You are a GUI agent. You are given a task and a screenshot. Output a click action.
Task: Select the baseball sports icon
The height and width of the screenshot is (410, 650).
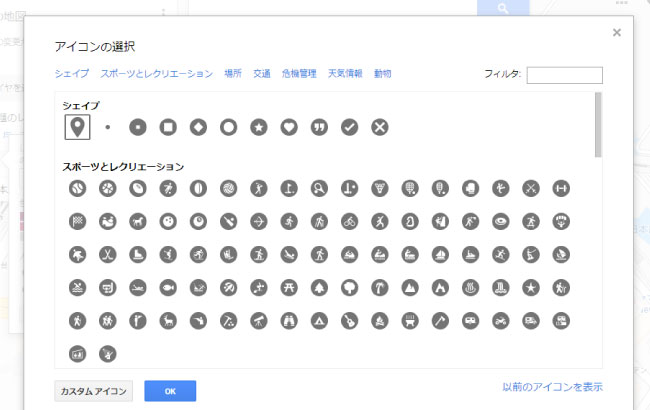[78, 189]
